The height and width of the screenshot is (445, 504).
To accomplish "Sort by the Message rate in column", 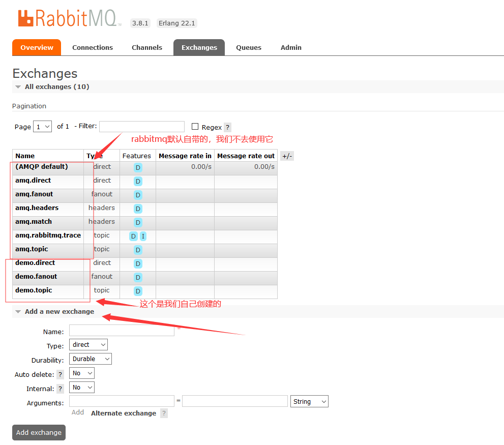I will (185, 156).
